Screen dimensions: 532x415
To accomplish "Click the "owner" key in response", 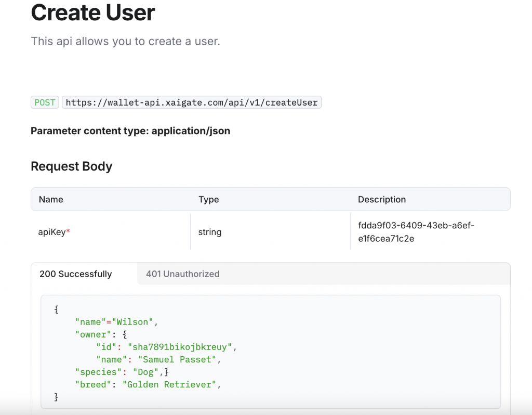I will (93, 334).
